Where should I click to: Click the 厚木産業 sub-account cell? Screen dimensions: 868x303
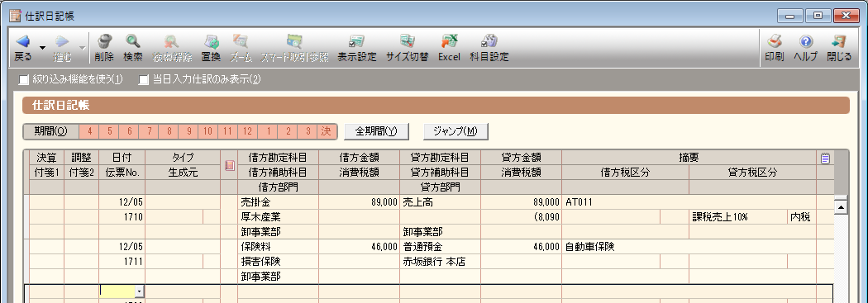click(x=279, y=217)
